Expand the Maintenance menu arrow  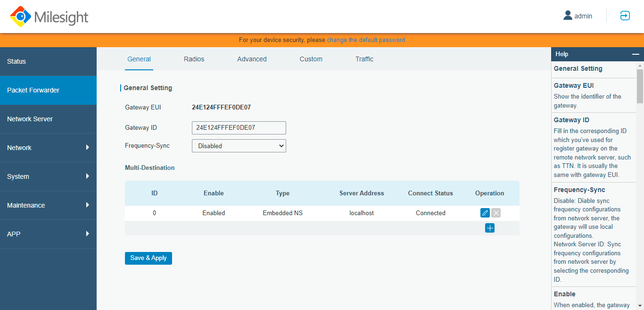click(x=88, y=205)
